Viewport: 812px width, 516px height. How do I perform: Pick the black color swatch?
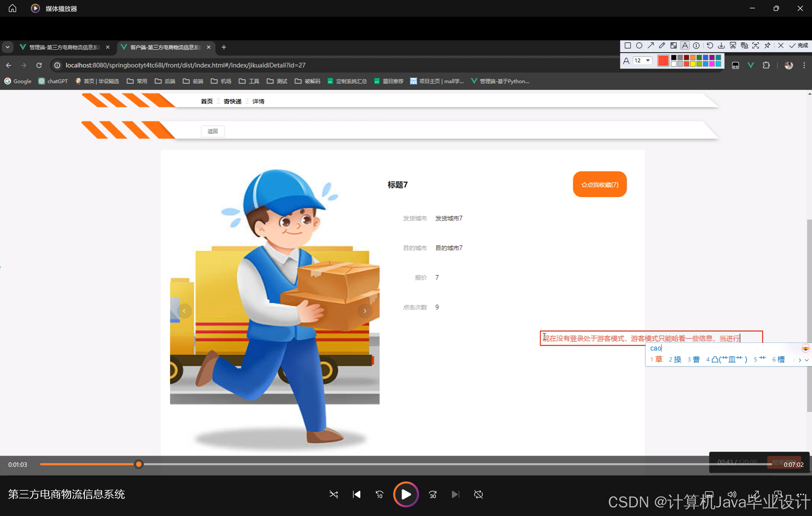pos(674,58)
